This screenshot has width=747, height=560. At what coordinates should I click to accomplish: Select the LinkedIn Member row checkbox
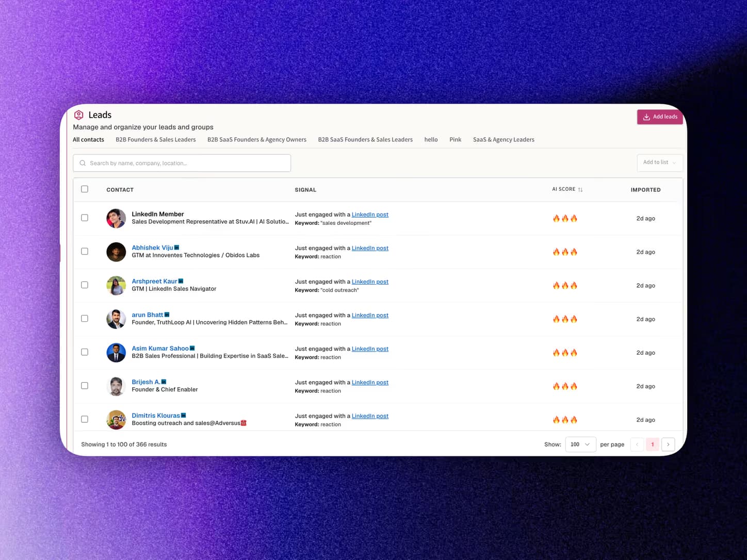(x=85, y=218)
